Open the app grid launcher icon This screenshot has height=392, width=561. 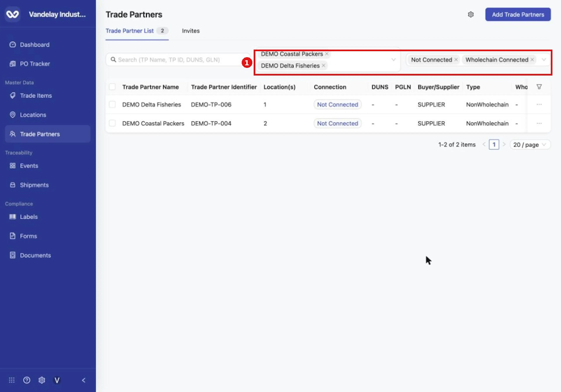coord(12,380)
